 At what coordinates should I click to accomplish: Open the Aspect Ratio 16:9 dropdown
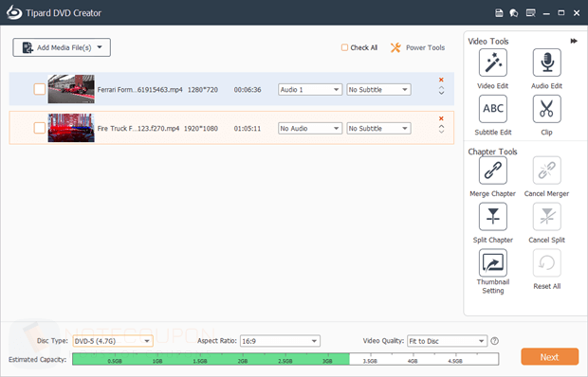(280, 341)
